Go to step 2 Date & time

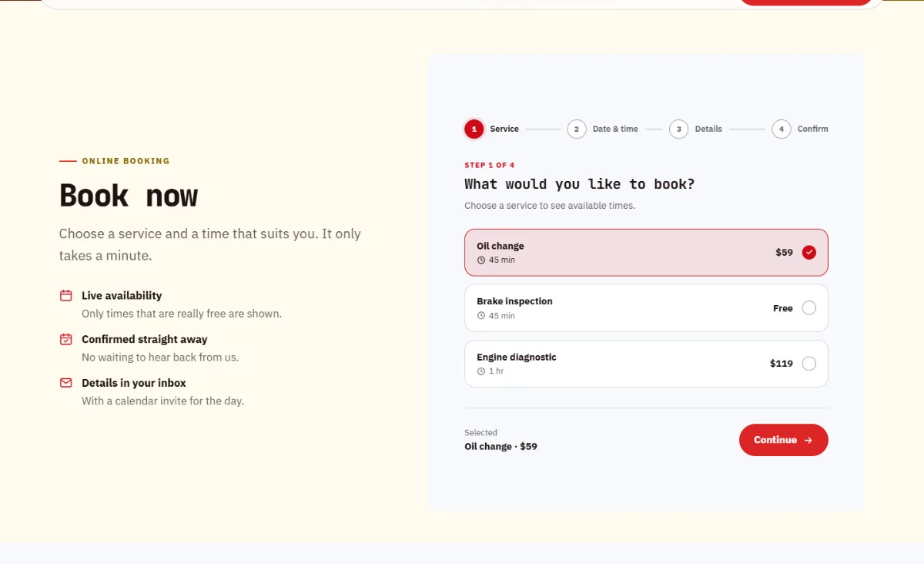click(603, 129)
